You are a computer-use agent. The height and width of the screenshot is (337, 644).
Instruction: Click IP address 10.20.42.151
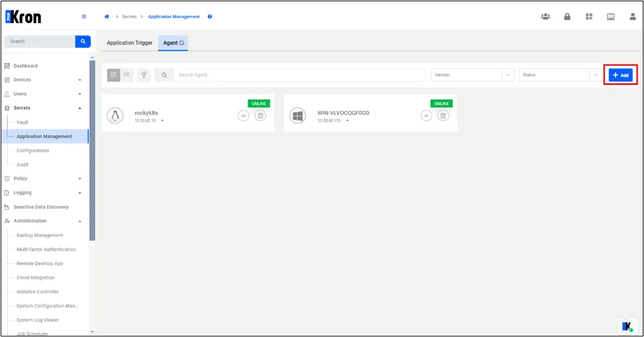tap(329, 120)
